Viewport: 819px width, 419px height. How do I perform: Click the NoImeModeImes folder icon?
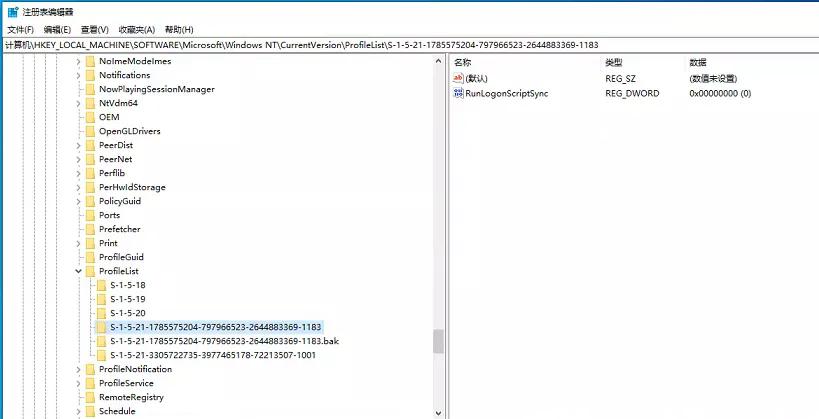90,61
